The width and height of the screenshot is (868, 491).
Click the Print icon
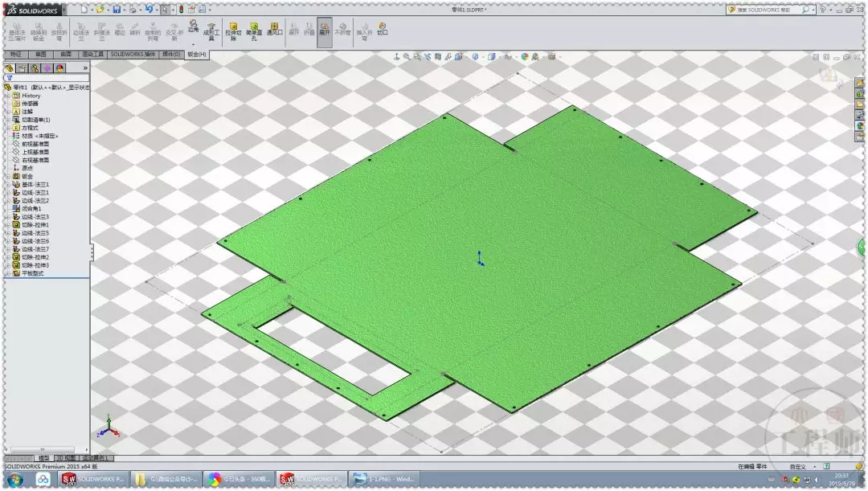[x=133, y=10]
